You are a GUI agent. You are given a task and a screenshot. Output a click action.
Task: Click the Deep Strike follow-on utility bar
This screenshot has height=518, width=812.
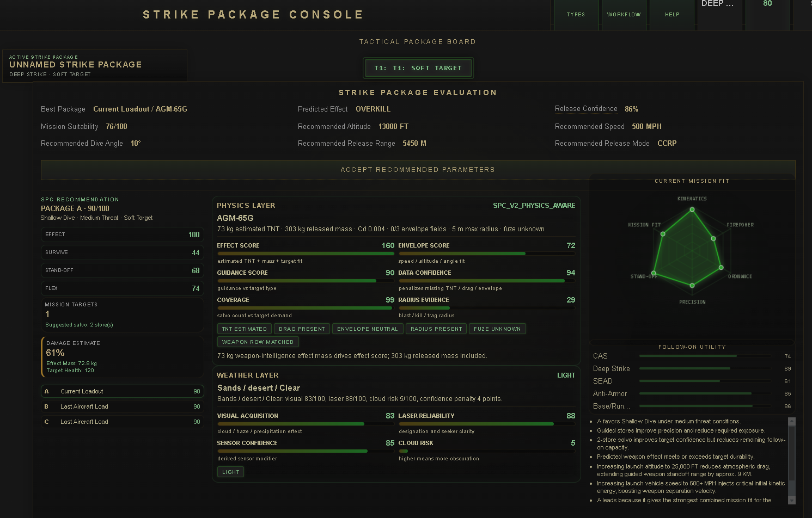(x=705, y=368)
